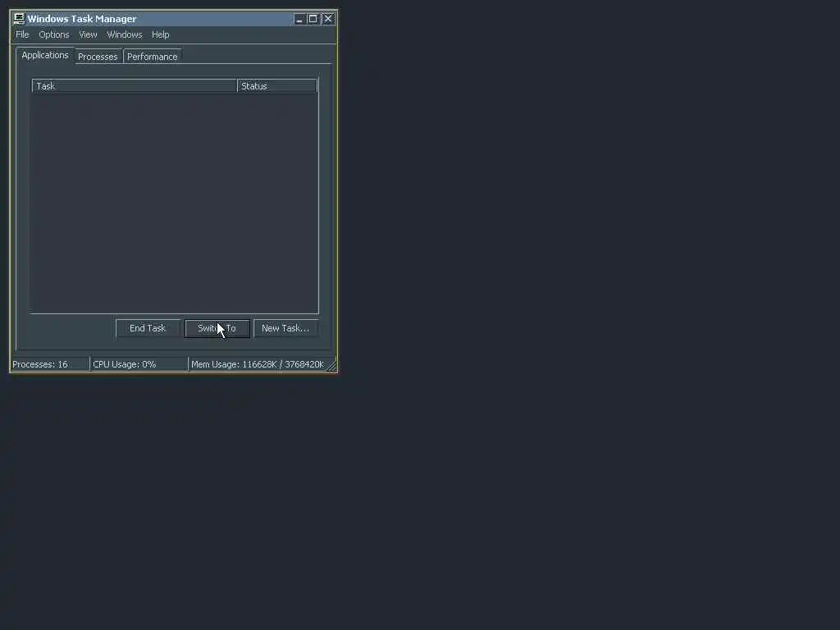Screen dimensions: 840x630
Task: Click the 'Processes: 16' status text
Action: [x=40, y=364]
